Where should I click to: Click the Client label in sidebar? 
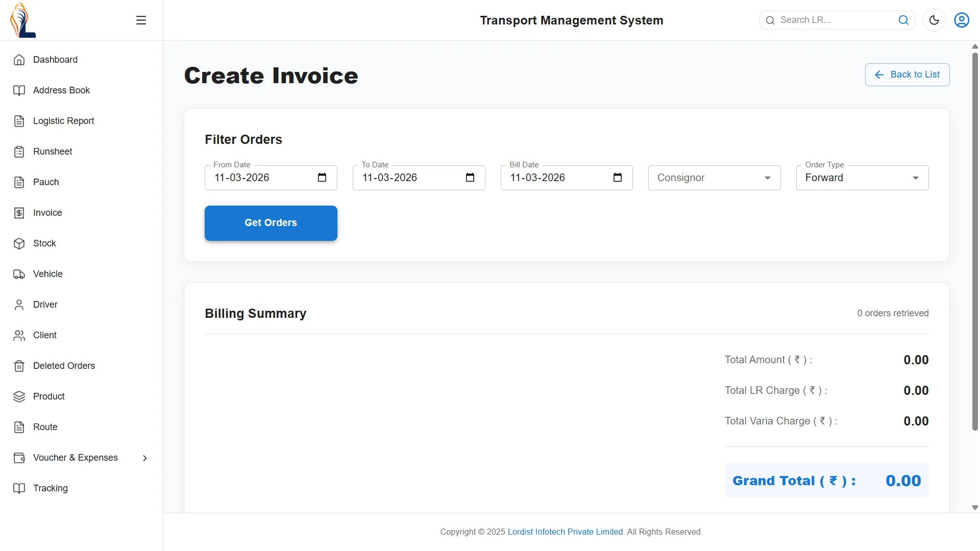coord(45,335)
